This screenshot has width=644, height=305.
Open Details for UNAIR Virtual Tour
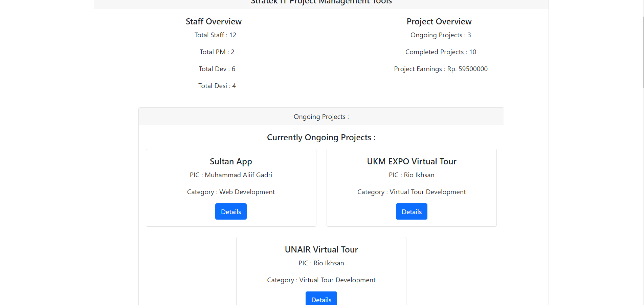point(321,299)
